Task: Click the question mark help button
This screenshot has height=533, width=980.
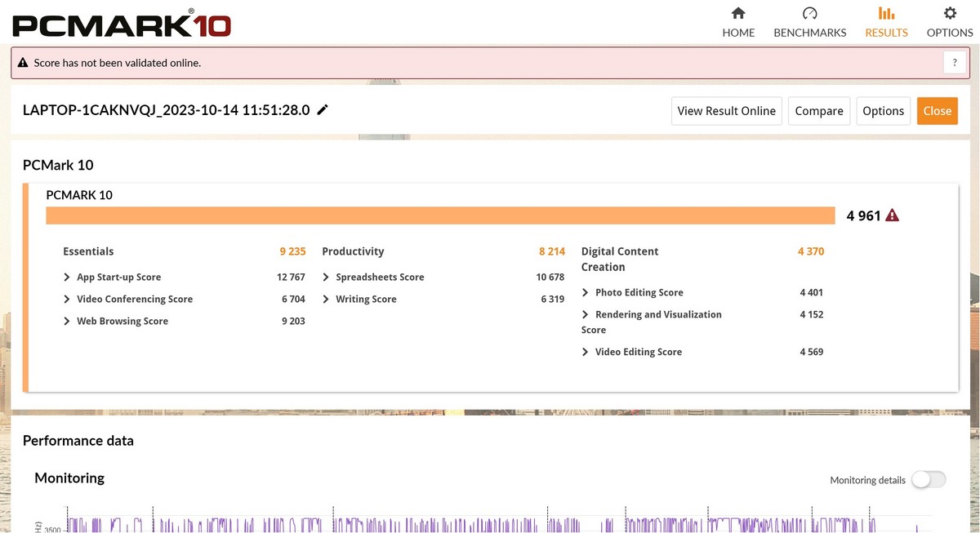Action: click(x=955, y=63)
